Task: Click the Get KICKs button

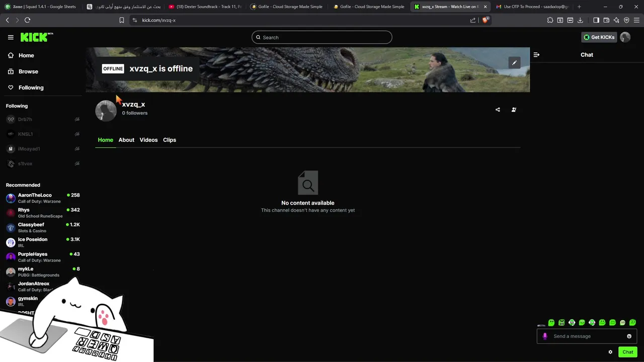Action: tap(599, 37)
